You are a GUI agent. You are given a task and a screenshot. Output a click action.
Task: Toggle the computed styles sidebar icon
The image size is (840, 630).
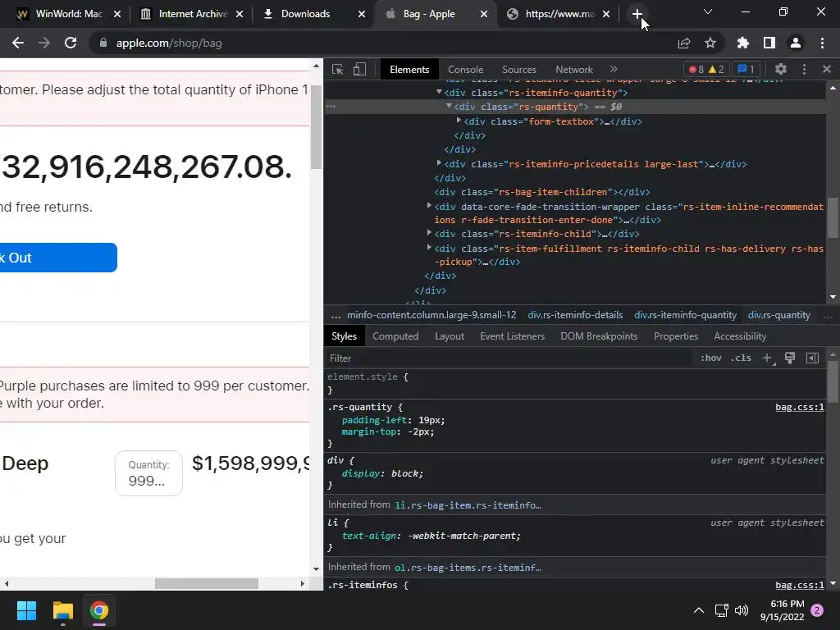(812, 358)
